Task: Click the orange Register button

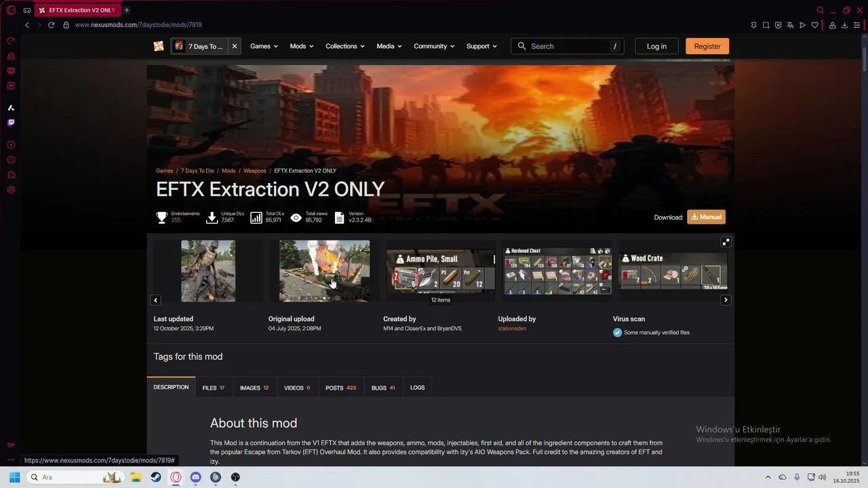Action: [x=707, y=46]
